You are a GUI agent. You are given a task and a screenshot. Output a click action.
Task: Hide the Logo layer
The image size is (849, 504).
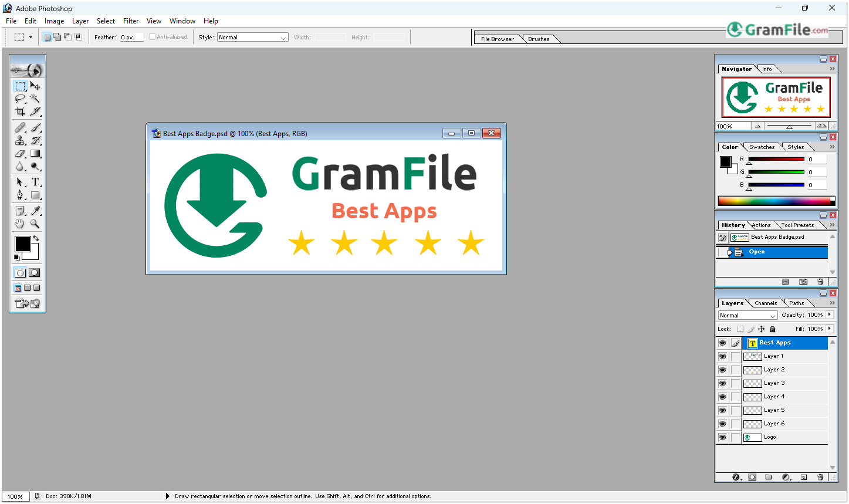[x=722, y=438]
